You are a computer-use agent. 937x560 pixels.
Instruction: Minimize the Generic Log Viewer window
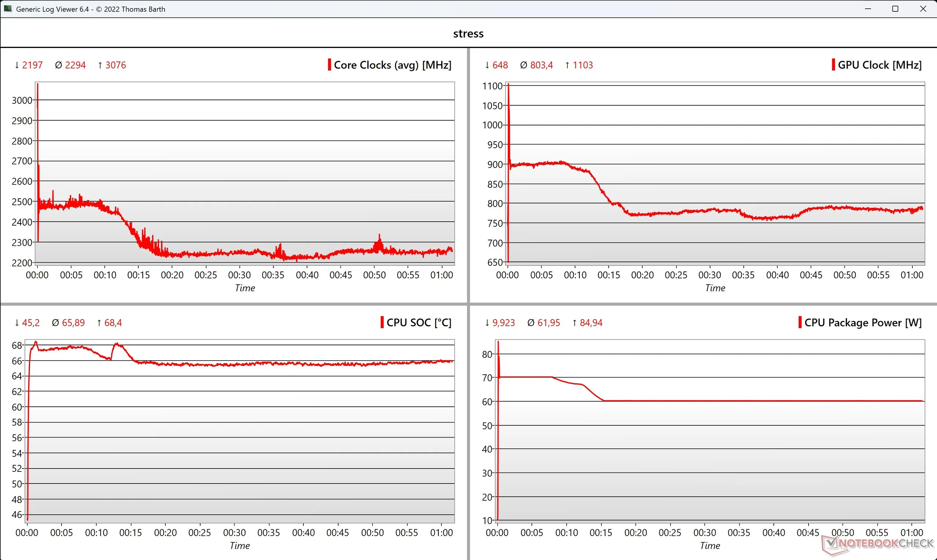[x=868, y=9]
